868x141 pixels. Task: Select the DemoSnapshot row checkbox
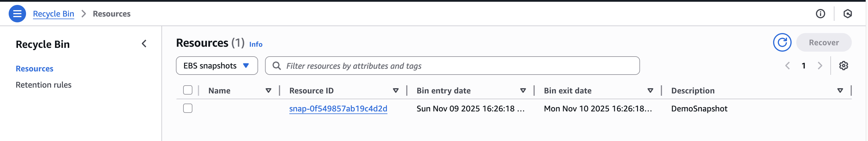[188, 109]
